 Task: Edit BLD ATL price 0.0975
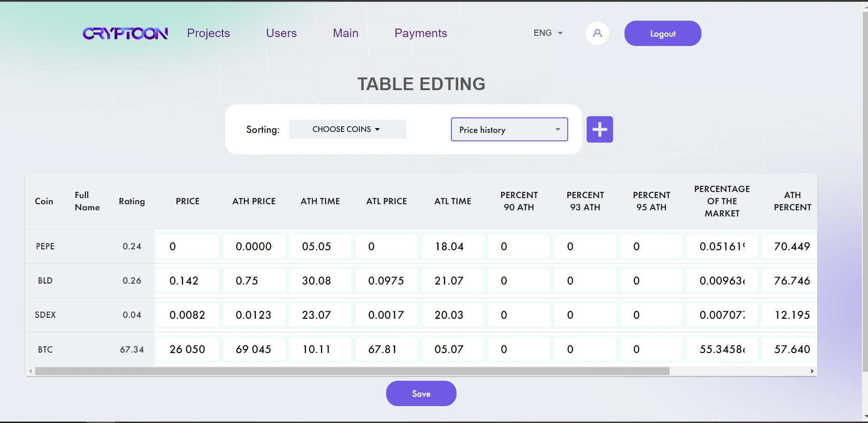387,281
